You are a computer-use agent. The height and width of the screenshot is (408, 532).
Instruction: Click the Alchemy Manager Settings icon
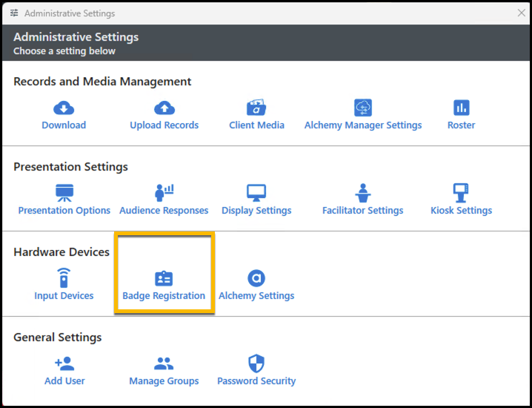click(x=363, y=108)
